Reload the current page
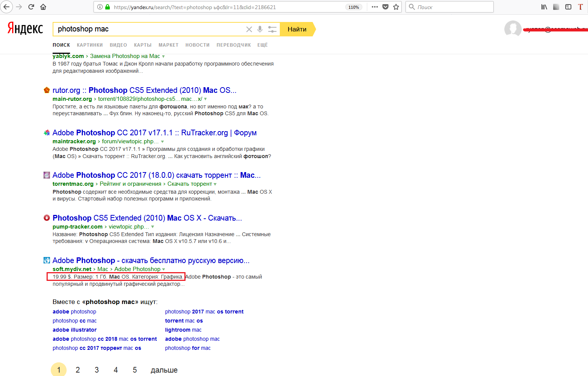The width and height of the screenshot is (588, 376). pos(31,7)
